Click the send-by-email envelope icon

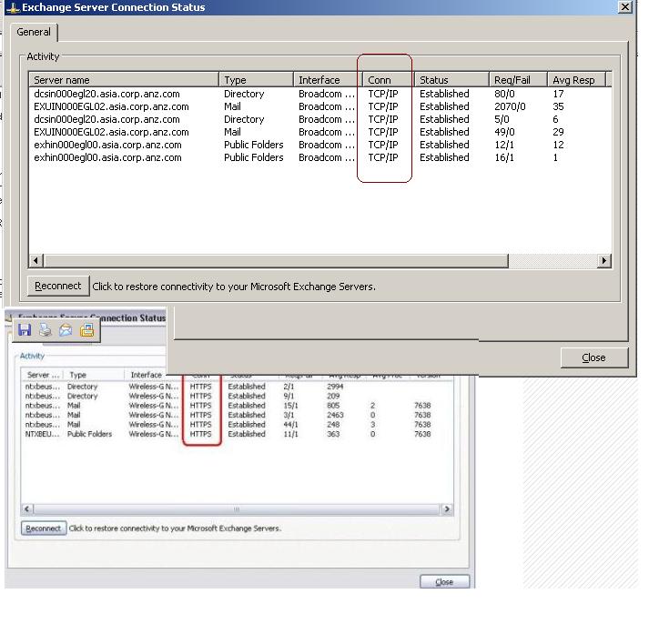66,330
